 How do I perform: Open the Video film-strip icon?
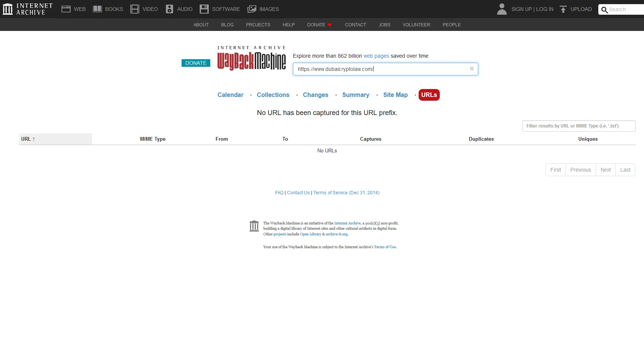click(135, 9)
